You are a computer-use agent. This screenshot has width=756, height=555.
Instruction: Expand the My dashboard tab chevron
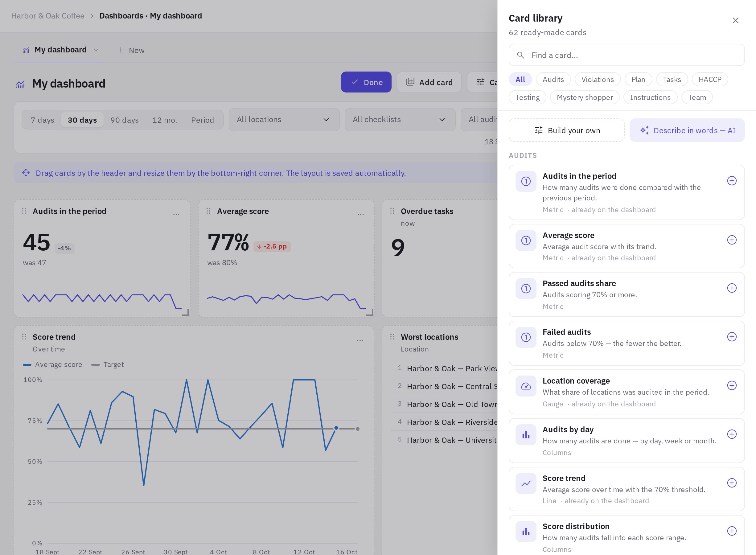coord(96,50)
